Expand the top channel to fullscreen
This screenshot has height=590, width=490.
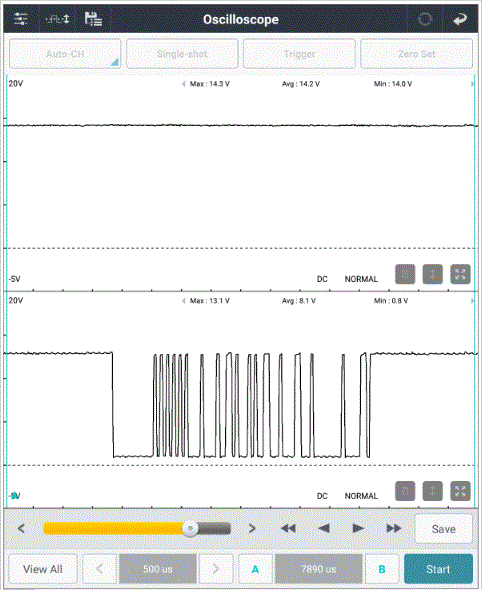[x=460, y=274]
